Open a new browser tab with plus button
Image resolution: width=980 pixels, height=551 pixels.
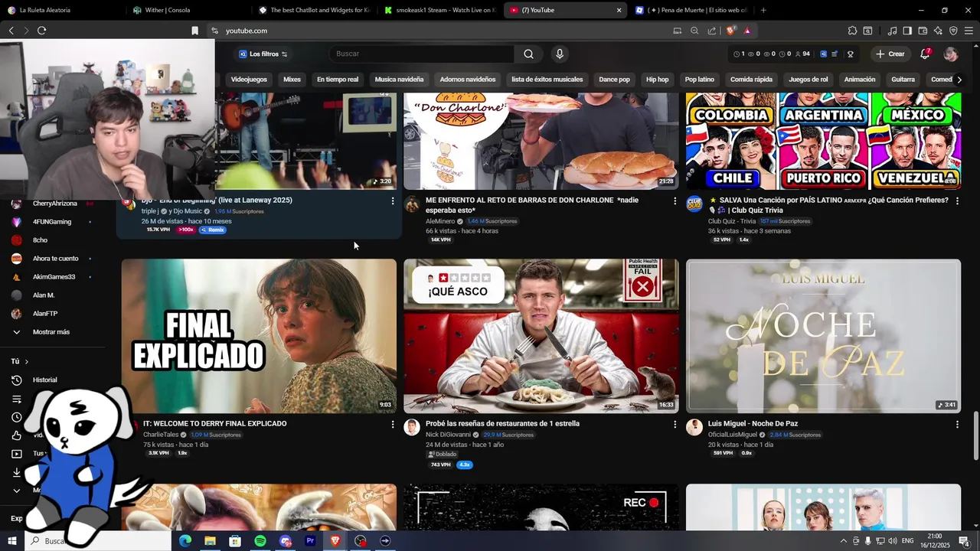point(763,10)
